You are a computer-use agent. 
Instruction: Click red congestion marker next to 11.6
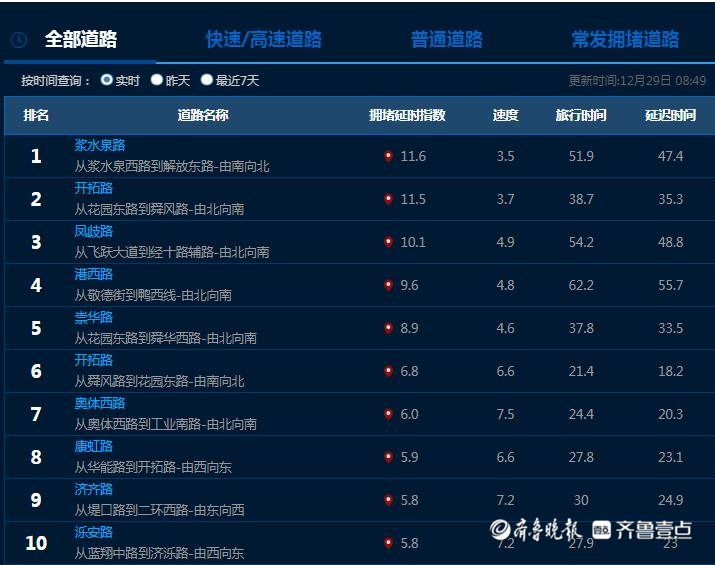click(x=388, y=156)
